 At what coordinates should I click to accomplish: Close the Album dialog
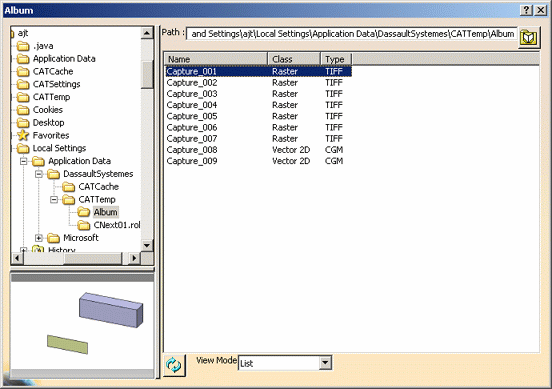pos(541,10)
